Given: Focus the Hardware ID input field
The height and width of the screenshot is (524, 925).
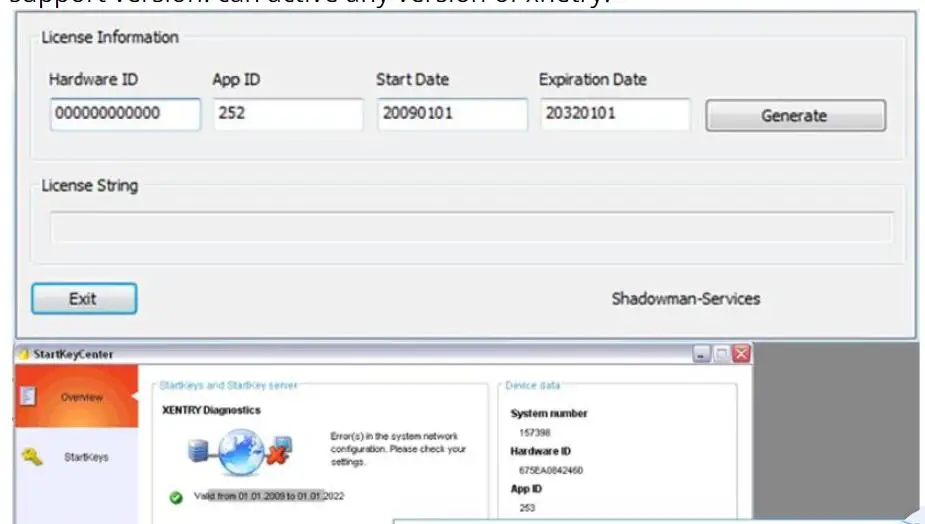Looking at the screenshot, I should click(x=125, y=114).
